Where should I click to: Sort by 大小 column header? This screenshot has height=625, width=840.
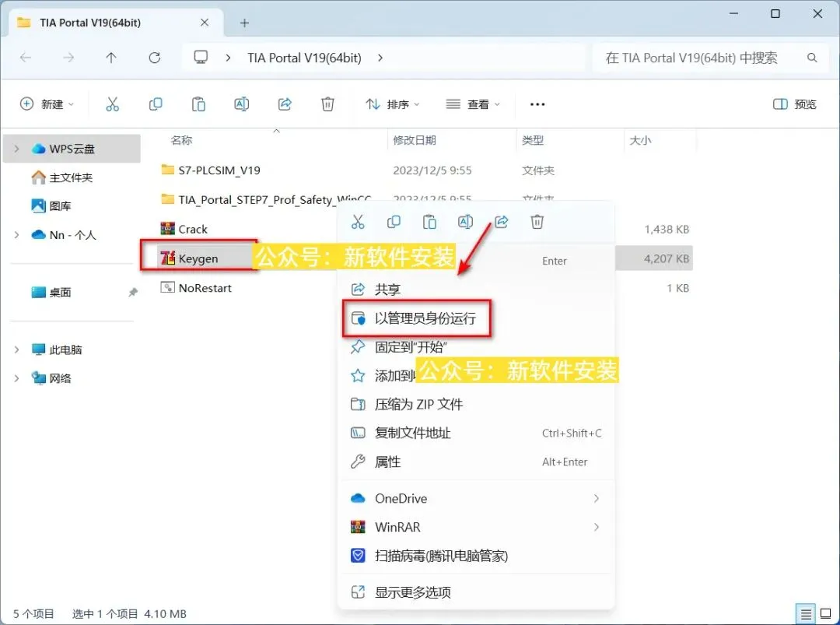(x=640, y=140)
